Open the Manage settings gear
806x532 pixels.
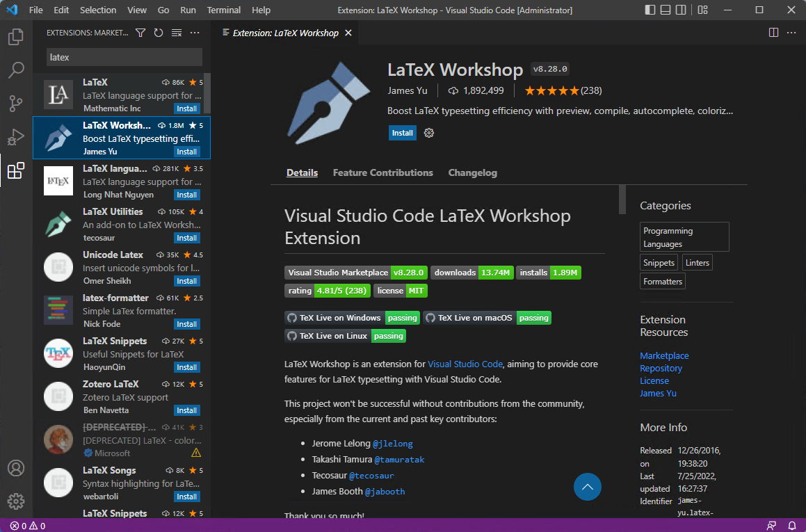click(x=15, y=501)
